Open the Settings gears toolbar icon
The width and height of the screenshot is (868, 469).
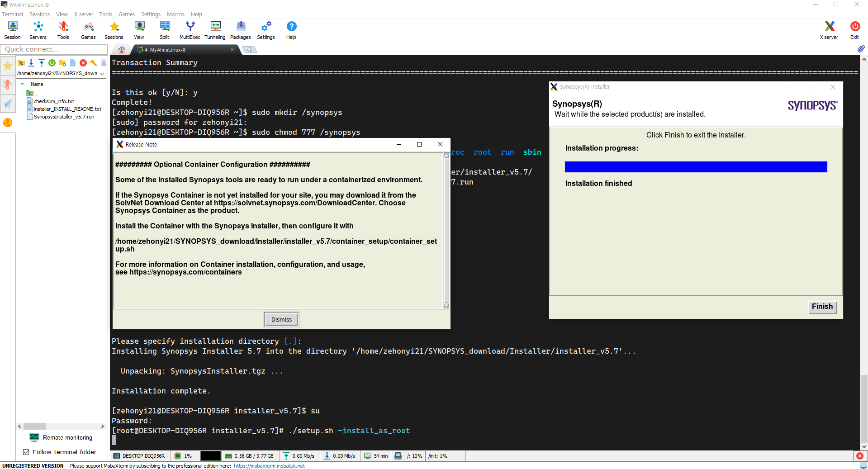tap(266, 30)
